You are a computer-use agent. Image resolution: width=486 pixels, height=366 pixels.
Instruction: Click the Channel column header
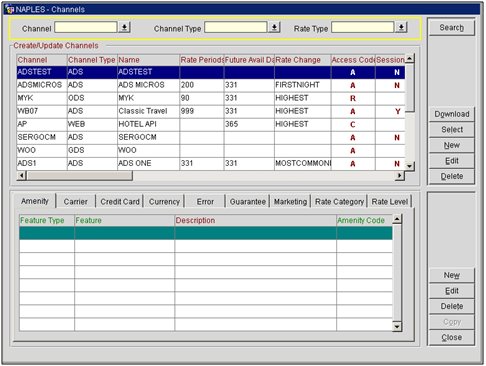[x=42, y=60]
